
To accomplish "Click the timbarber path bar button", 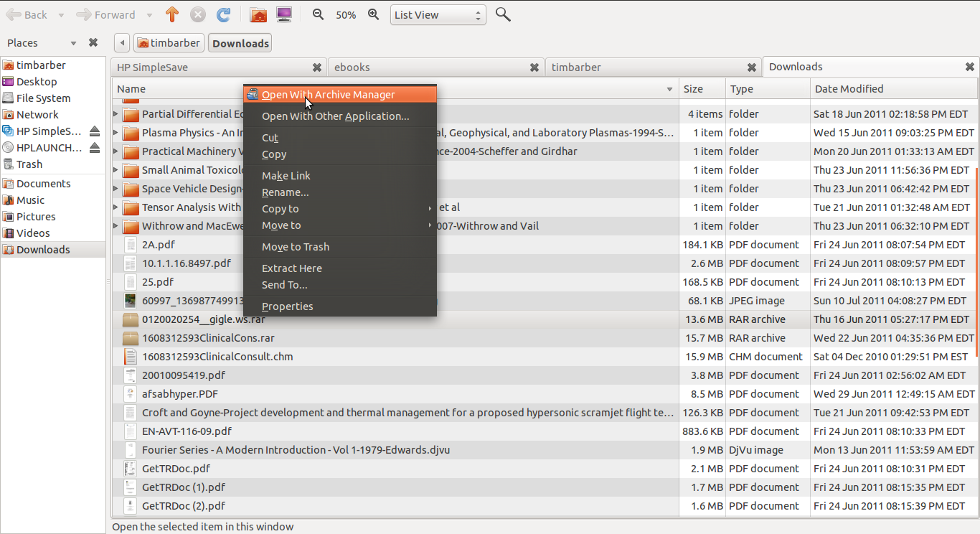I will pyautogui.click(x=169, y=43).
